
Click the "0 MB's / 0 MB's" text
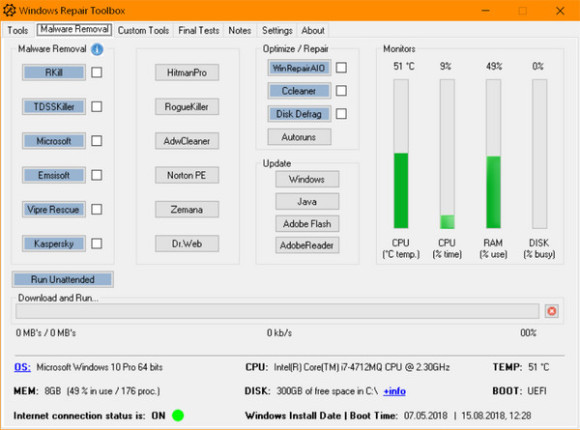tap(46, 333)
